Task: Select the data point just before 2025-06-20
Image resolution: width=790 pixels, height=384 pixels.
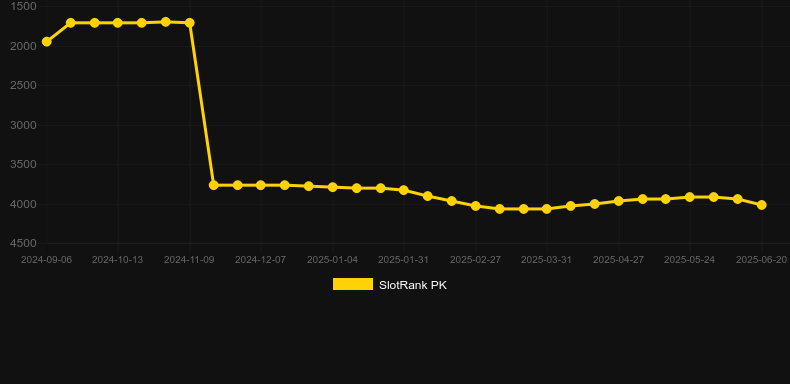Action: [738, 199]
